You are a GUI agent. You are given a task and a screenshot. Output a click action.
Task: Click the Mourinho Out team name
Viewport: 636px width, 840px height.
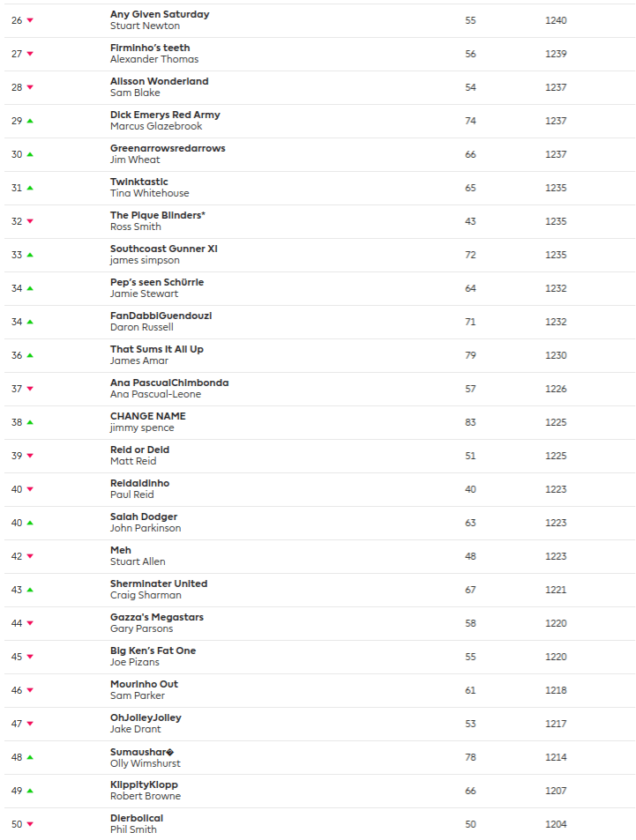click(x=144, y=685)
